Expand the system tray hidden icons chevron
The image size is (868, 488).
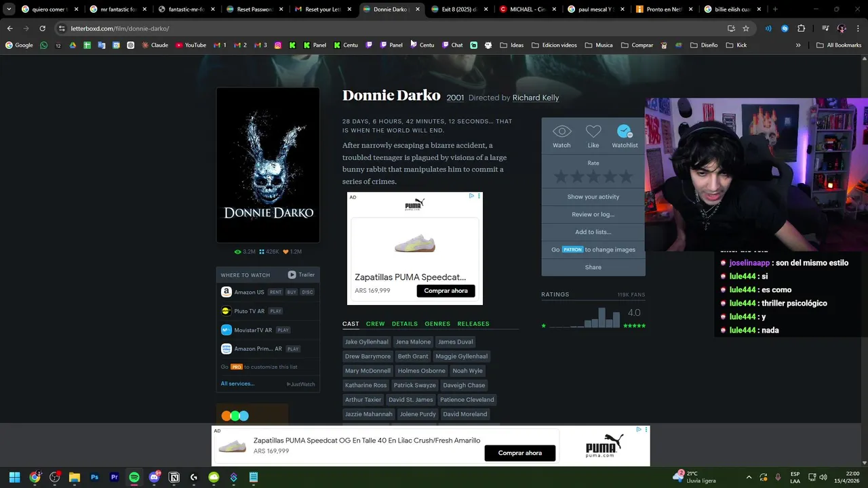[749, 477]
